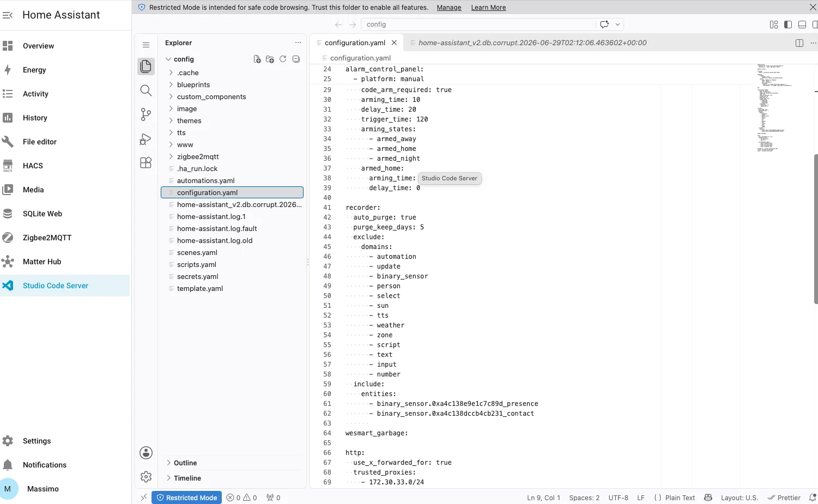Toggle the primary side bar visibility
818x504 pixels.
[788, 25]
